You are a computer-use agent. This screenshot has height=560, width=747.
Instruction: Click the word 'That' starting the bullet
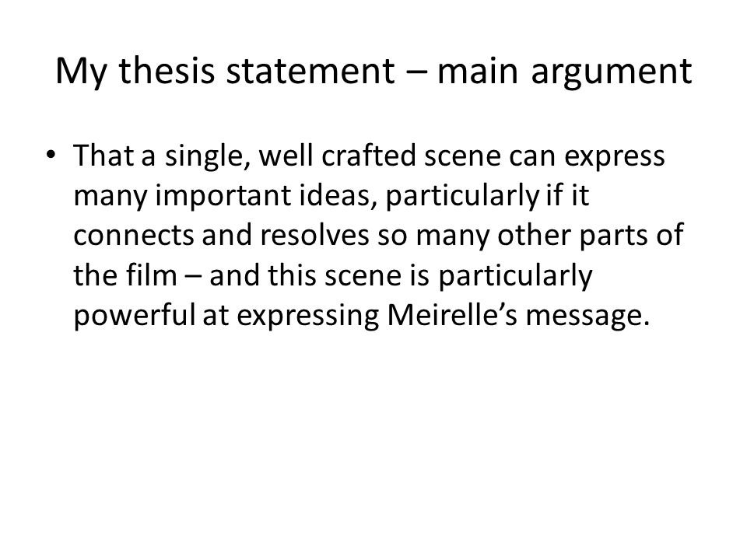tap(103, 156)
